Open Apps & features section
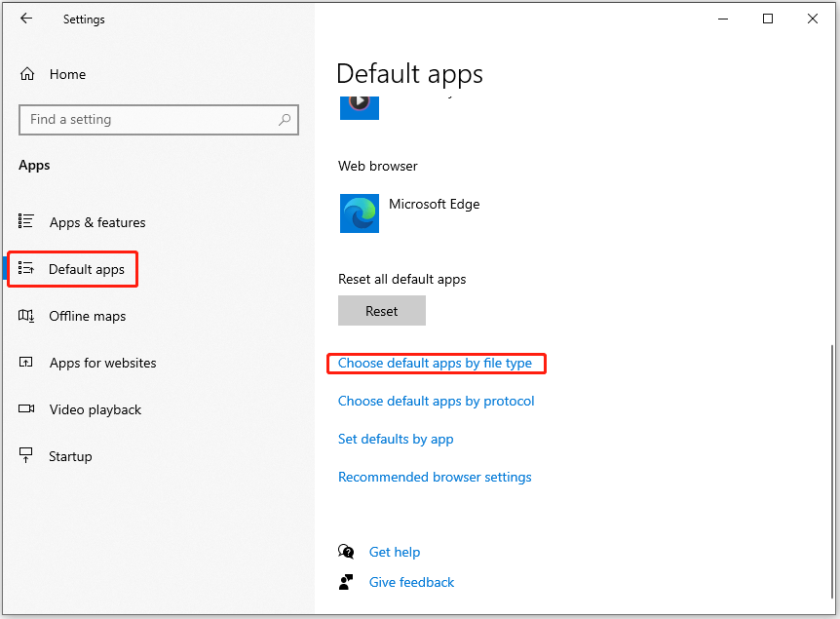 pyautogui.click(x=97, y=222)
